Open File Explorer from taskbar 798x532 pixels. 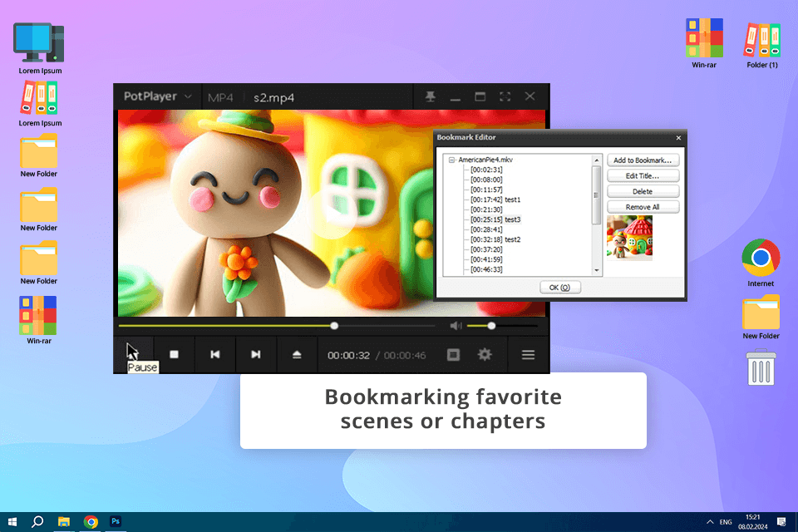pyautogui.click(x=64, y=522)
